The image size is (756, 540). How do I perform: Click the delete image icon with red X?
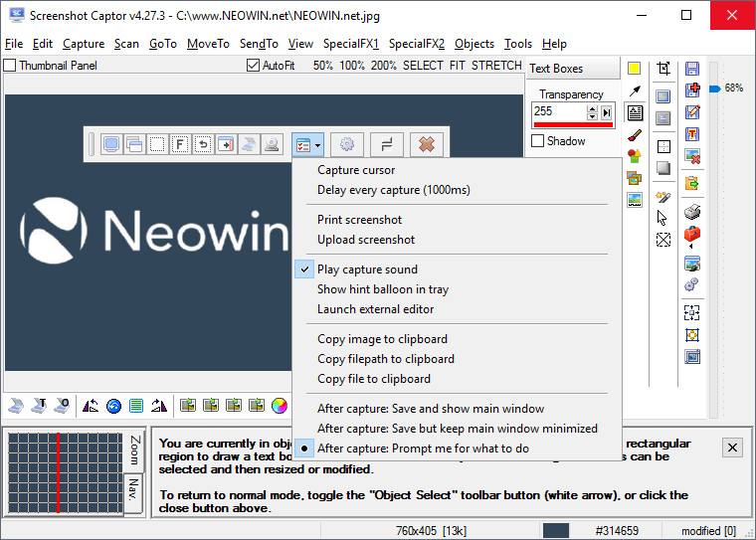692,156
